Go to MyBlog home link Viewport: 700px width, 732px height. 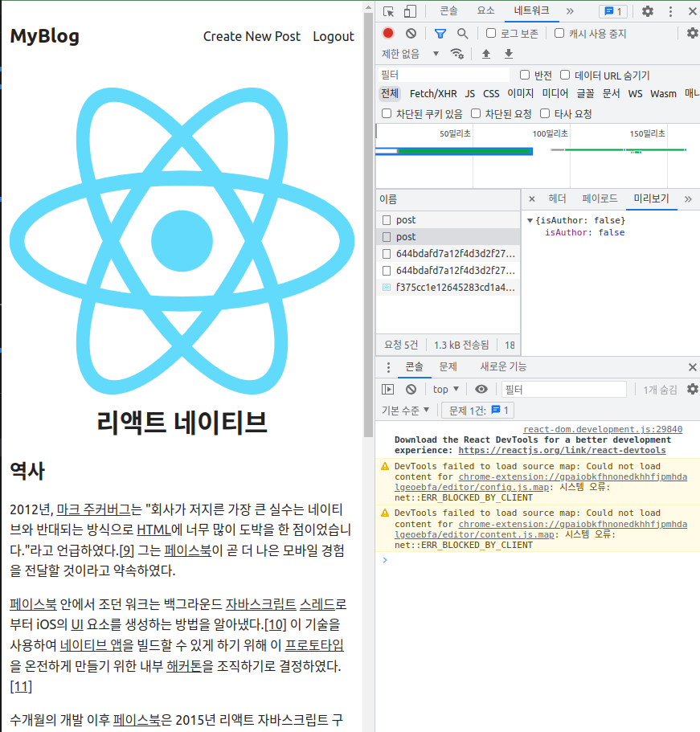(x=45, y=36)
